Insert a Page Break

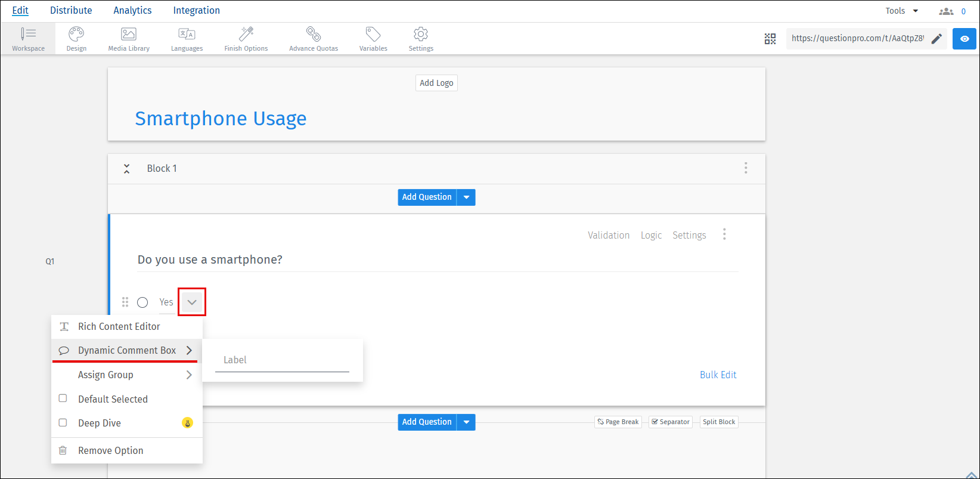click(x=618, y=422)
